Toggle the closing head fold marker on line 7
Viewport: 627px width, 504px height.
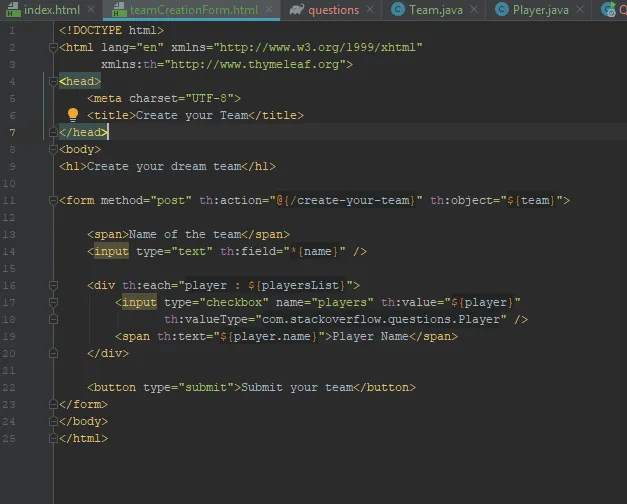coord(53,132)
